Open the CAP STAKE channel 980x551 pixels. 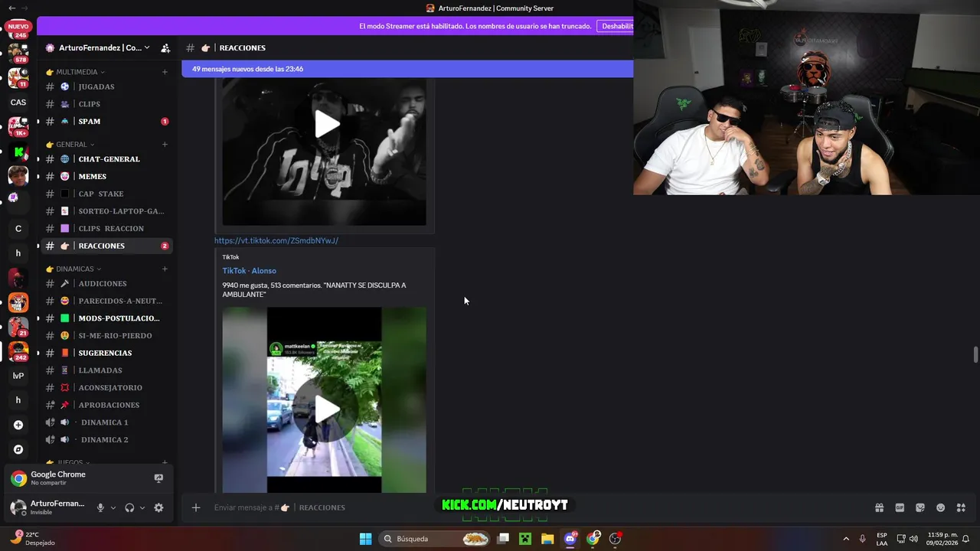point(106,194)
